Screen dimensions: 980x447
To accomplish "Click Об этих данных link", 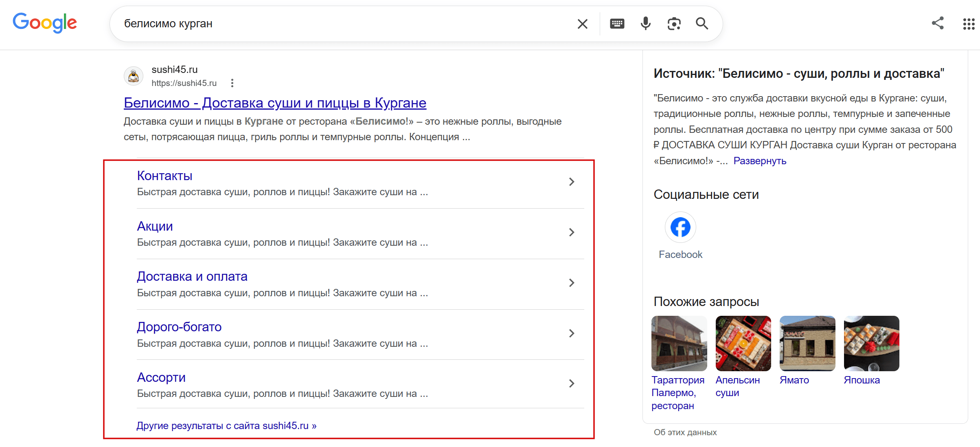I will [685, 432].
